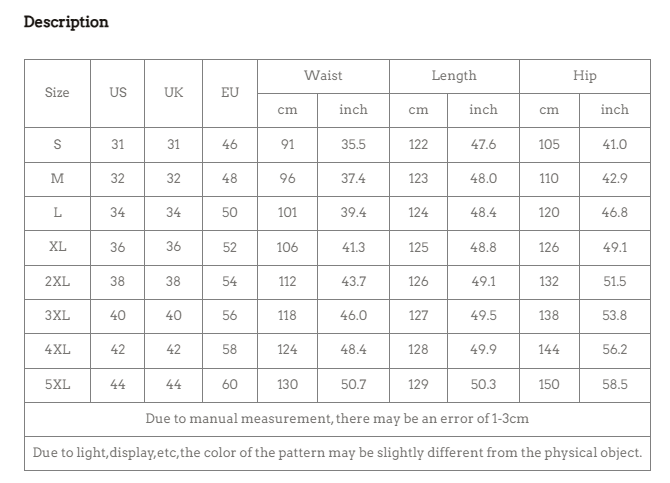Click hip value 58.5 inch cell
The height and width of the screenshot is (483, 670).
pos(614,385)
